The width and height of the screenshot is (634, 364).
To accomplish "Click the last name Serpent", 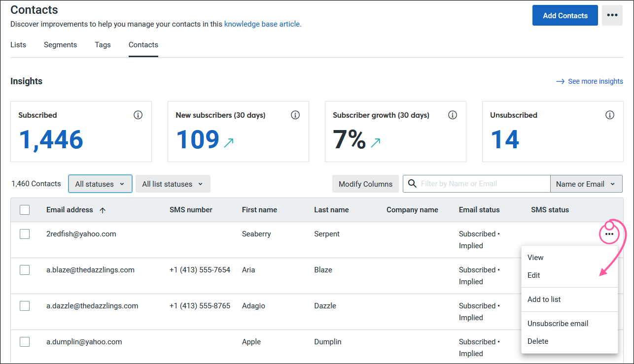I will [327, 234].
